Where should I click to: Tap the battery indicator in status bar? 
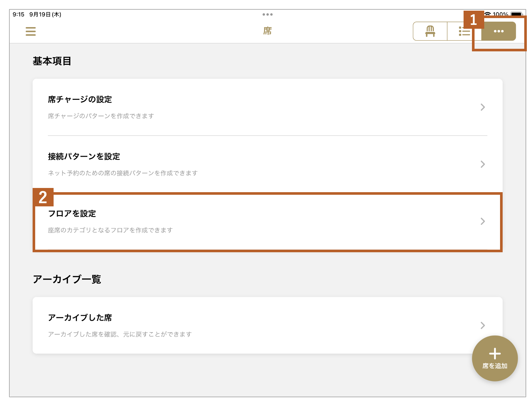516,14
